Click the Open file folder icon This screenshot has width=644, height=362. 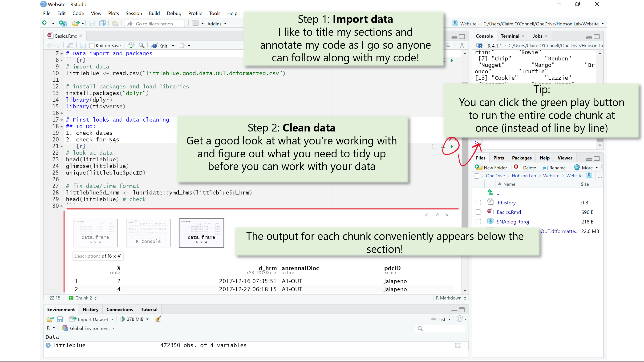[76, 24]
